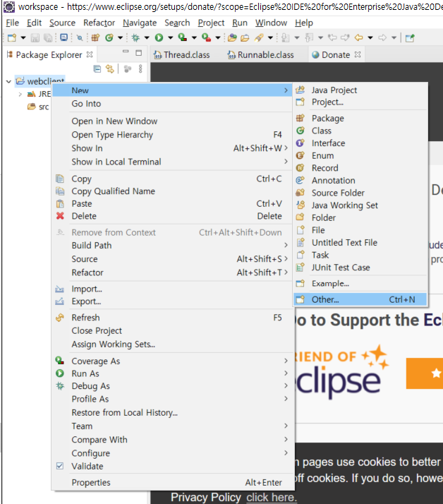Toggle Link with Editor in Package Explorer

point(110,68)
